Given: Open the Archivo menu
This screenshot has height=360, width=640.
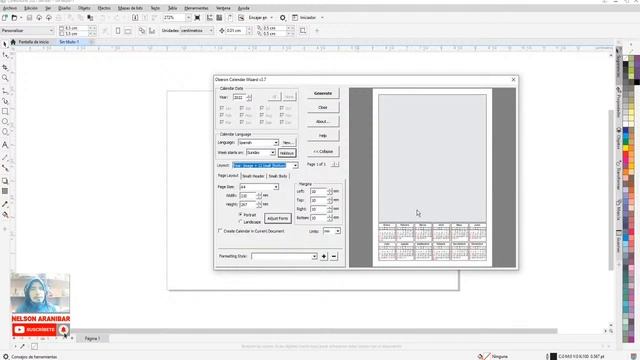Looking at the screenshot, I should click(10, 8).
